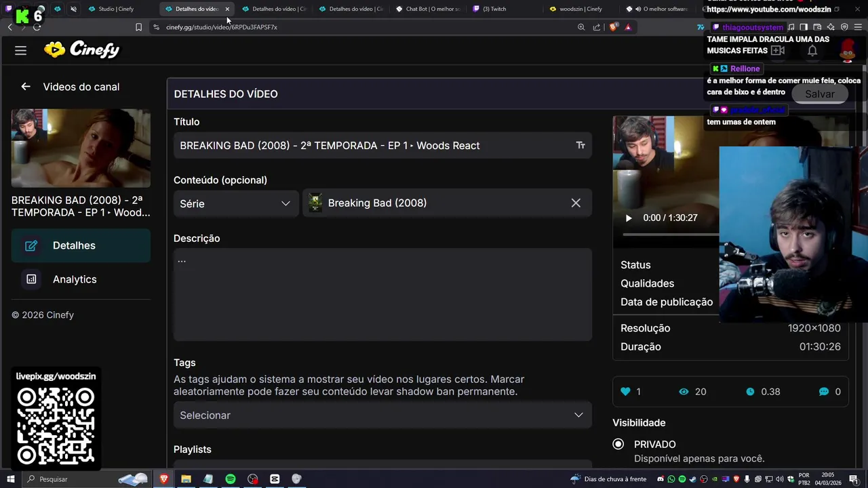This screenshot has width=868, height=488.
Task: Open the Detalhes sidebar section
Action: coord(81,245)
